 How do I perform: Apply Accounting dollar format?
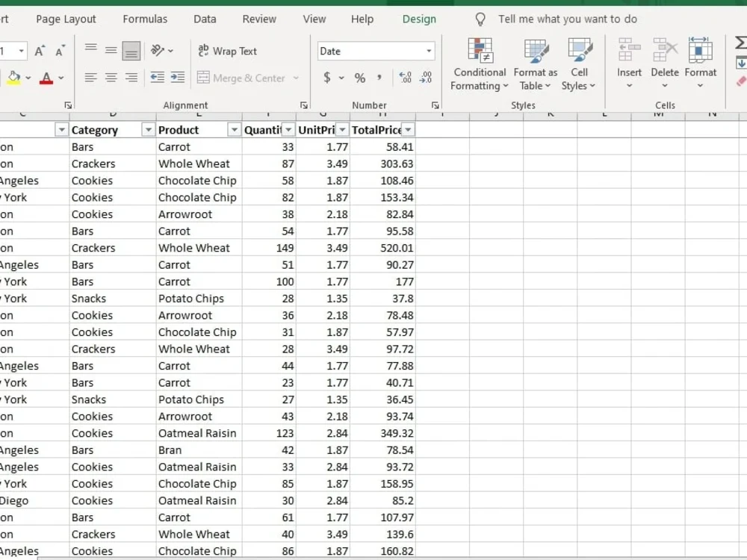click(x=327, y=78)
